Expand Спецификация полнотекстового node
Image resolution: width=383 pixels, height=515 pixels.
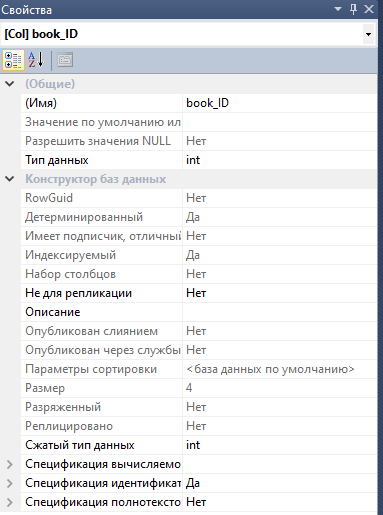pyautogui.click(x=10, y=502)
